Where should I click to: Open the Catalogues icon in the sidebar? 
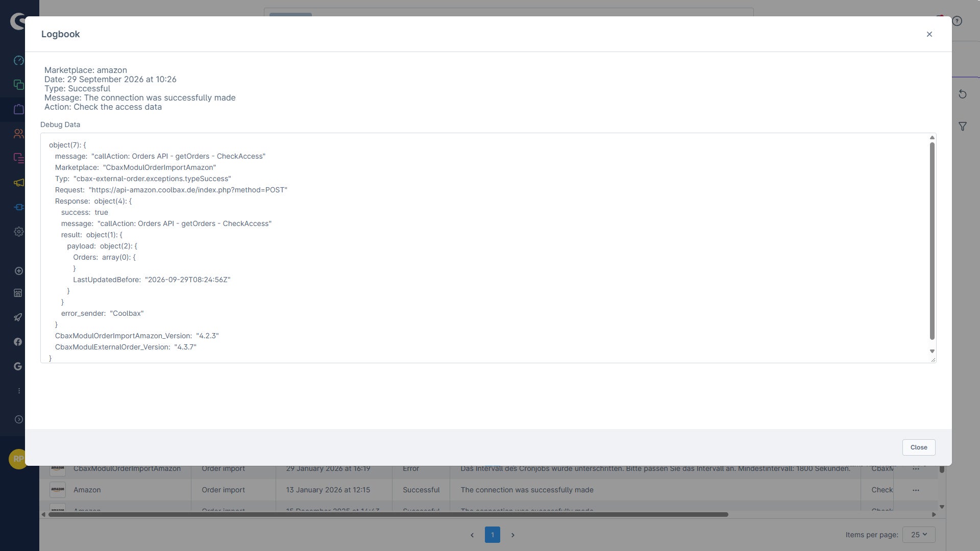(x=18, y=85)
